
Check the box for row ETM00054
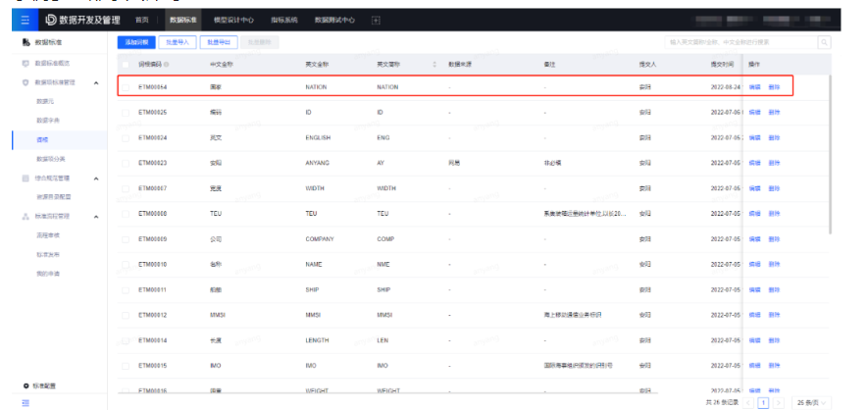coord(126,87)
